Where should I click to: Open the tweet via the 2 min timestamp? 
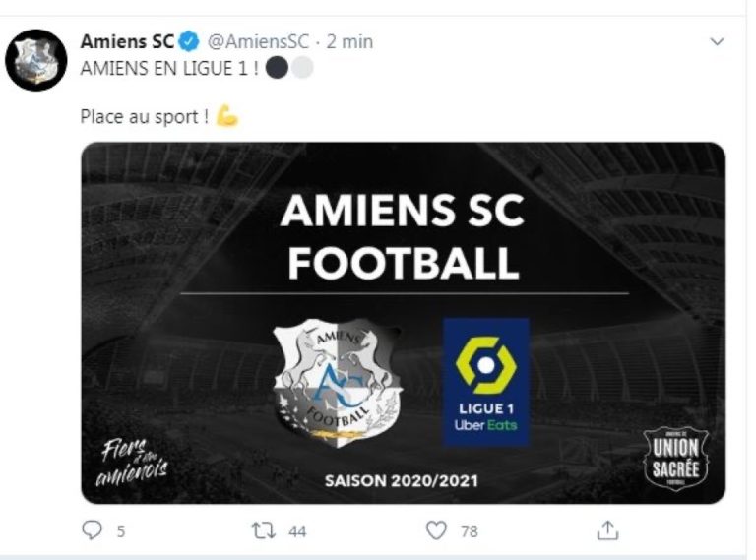pyautogui.click(x=349, y=42)
